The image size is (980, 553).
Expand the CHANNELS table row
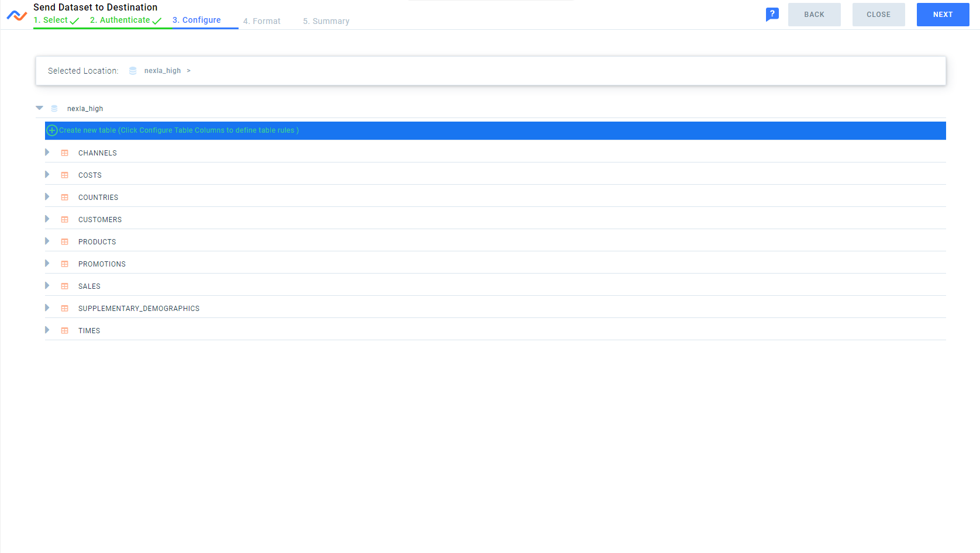coord(47,153)
